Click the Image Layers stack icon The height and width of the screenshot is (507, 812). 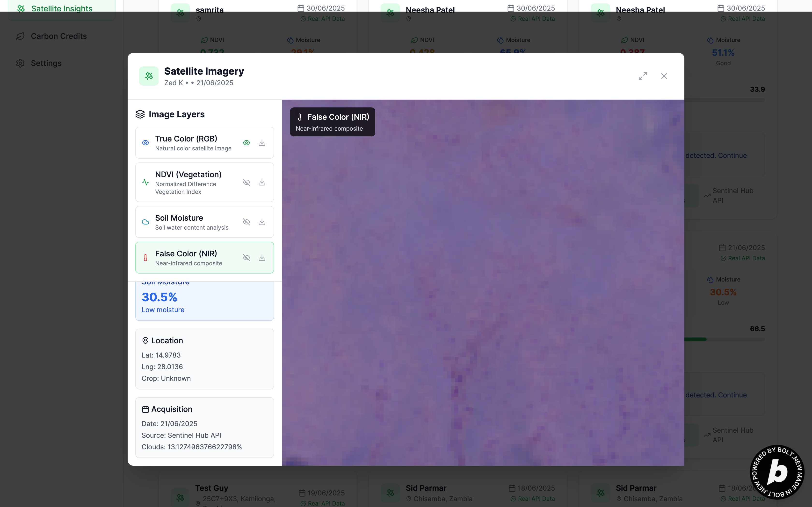pyautogui.click(x=140, y=114)
